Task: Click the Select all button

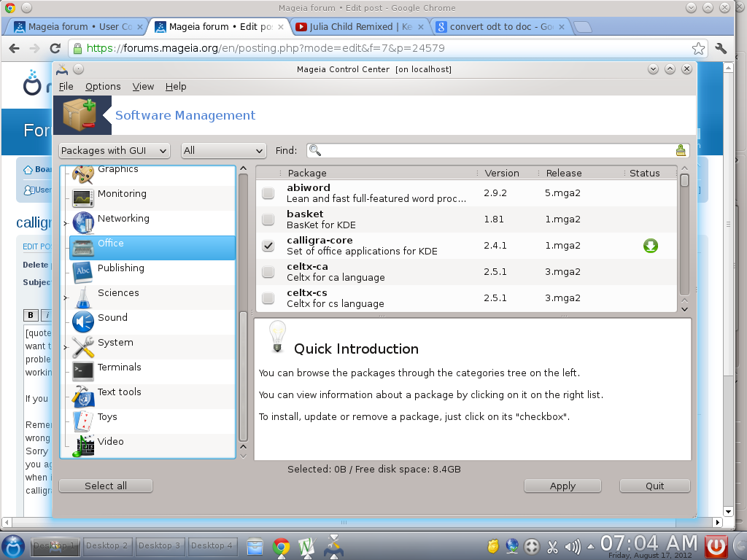Action: pyautogui.click(x=106, y=486)
